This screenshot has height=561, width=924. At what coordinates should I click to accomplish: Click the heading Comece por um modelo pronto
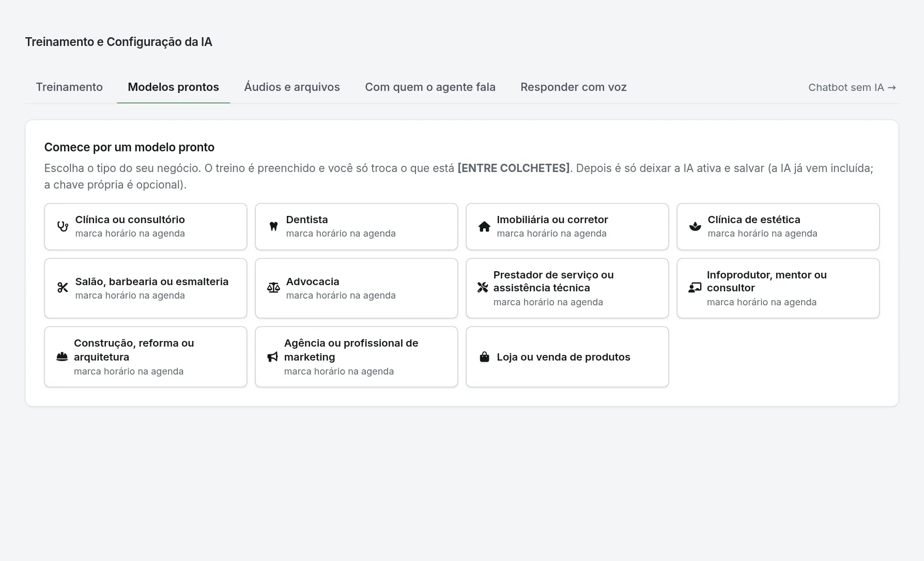(x=129, y=147)
